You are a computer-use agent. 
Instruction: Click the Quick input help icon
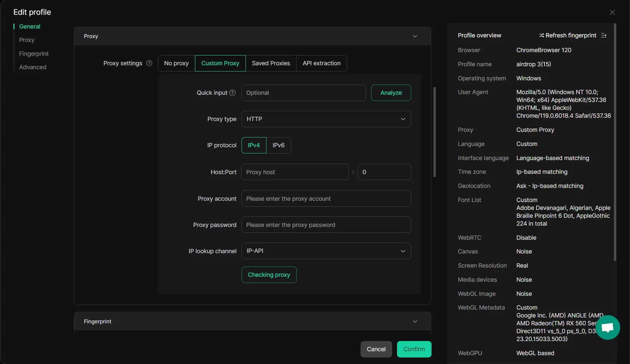click(232, 93)
